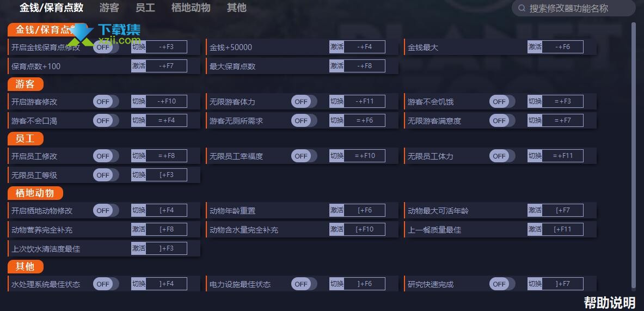644x311 pixels.
Task: Click the search magnifier icon
Action: [522, 8]
